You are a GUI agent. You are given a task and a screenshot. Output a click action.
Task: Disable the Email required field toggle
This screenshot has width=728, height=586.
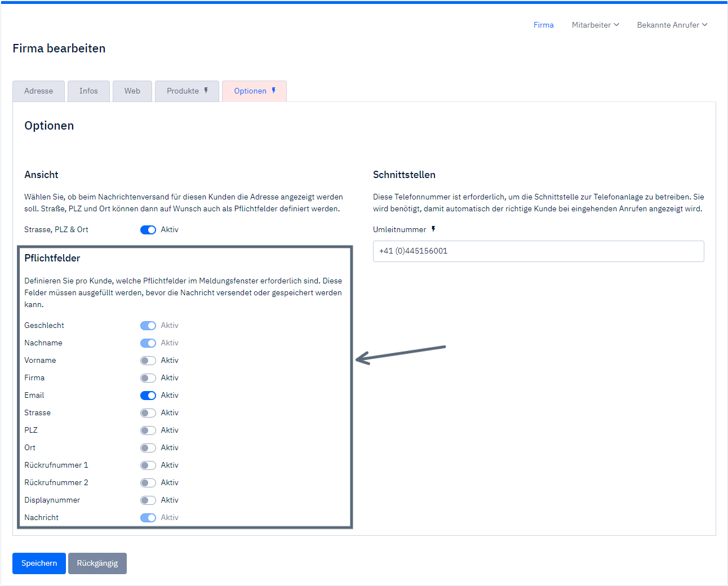(x=148, y=396)
